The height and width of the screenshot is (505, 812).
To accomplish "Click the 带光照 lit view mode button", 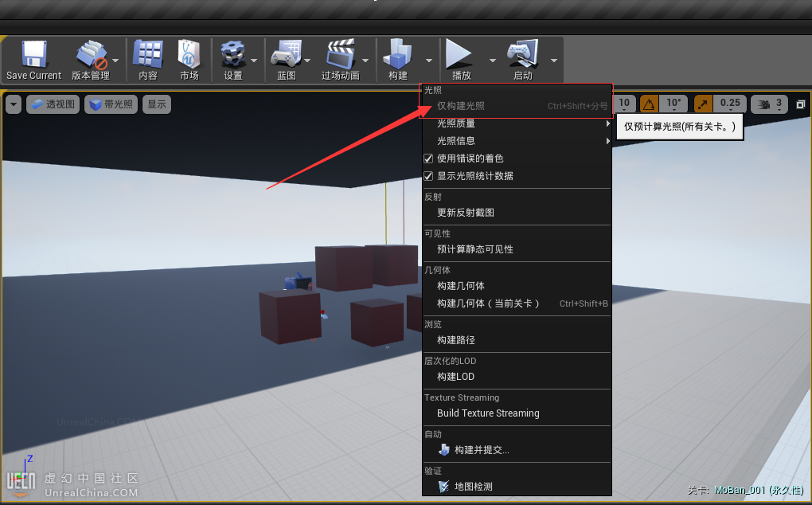I will pyautogui.click(x=111, y=104).
